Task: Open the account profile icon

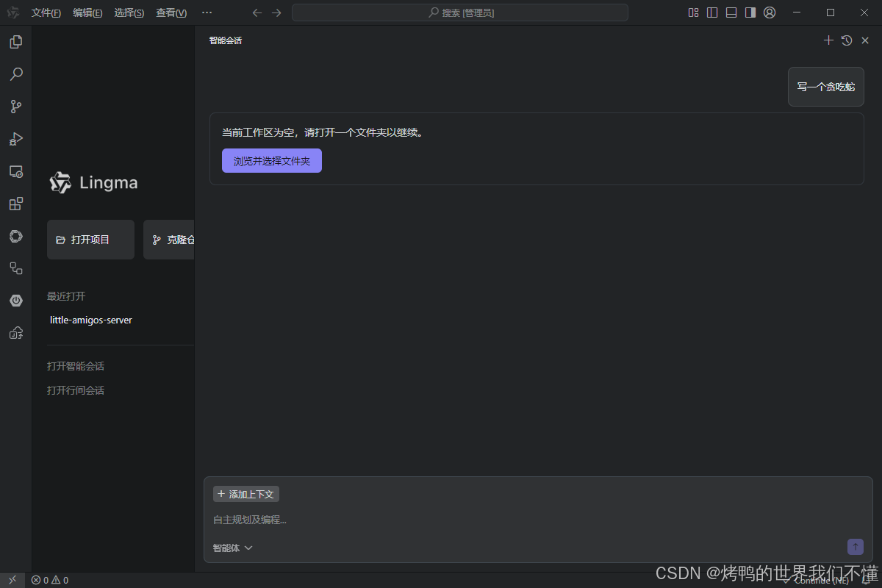Action: pos(770,12)
